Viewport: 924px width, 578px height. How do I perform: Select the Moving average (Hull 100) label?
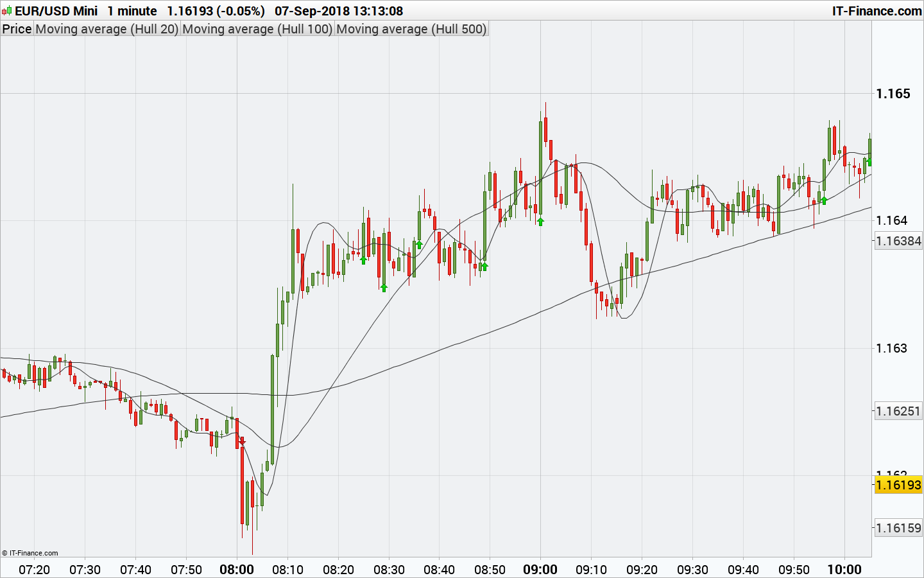258,29
